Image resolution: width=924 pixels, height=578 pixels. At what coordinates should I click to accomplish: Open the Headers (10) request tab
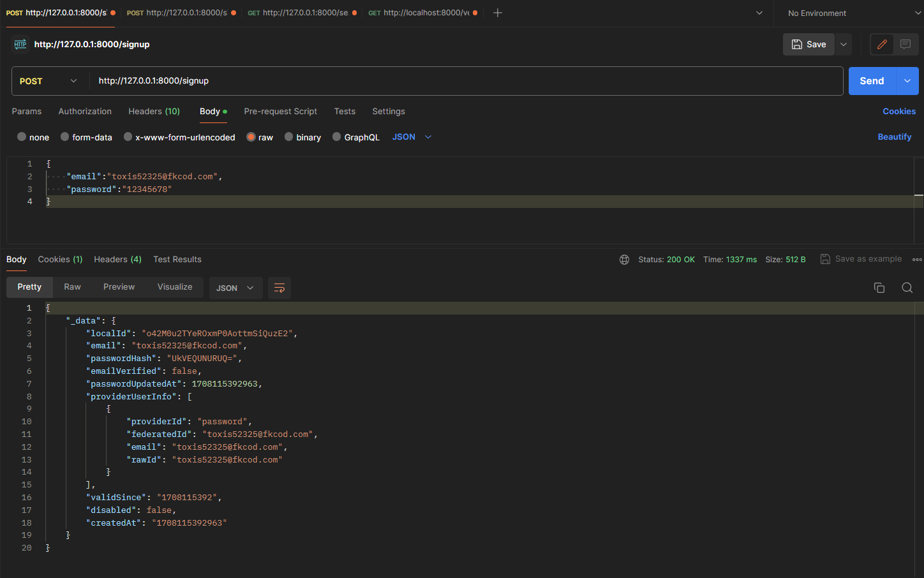click(154, 111)
